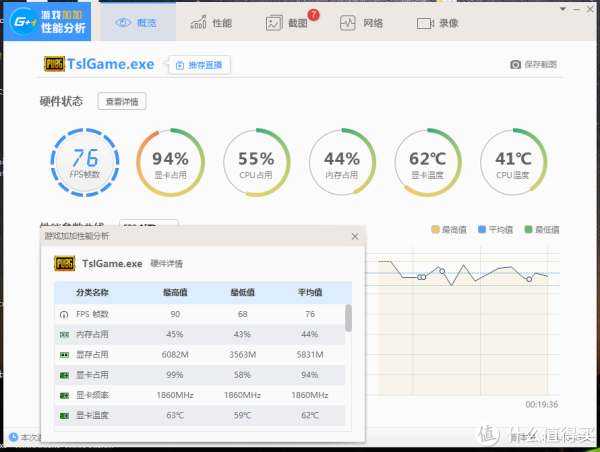Screen dimensions: 600x452
Task: Click the 推荐直播 recommend live button
Action: click(x=199, y=65)
